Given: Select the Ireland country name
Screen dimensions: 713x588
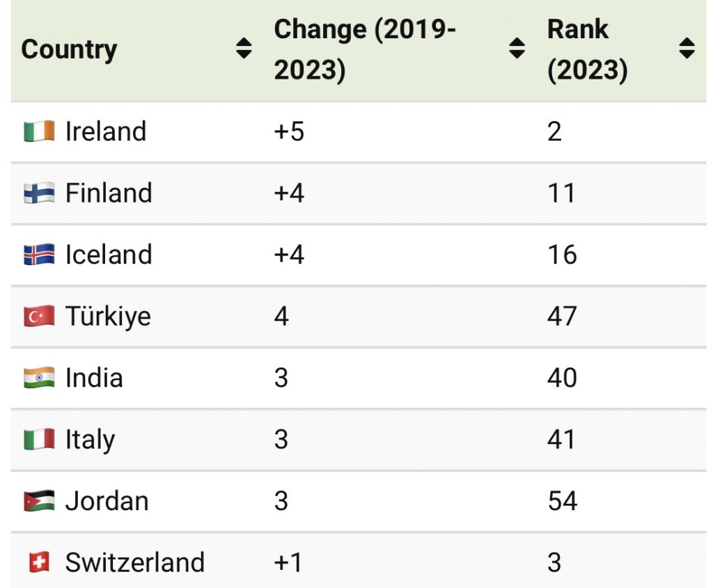Looking at the screenshot, I should (106, 132).
